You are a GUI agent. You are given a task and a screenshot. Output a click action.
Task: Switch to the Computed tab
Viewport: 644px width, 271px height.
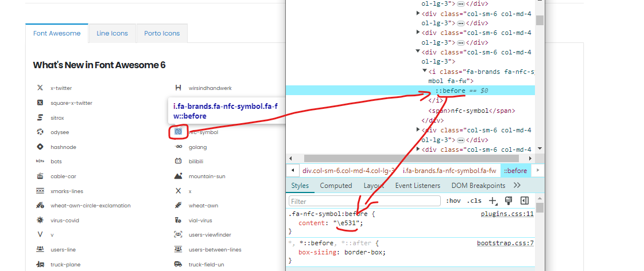(x=336, y=185)
